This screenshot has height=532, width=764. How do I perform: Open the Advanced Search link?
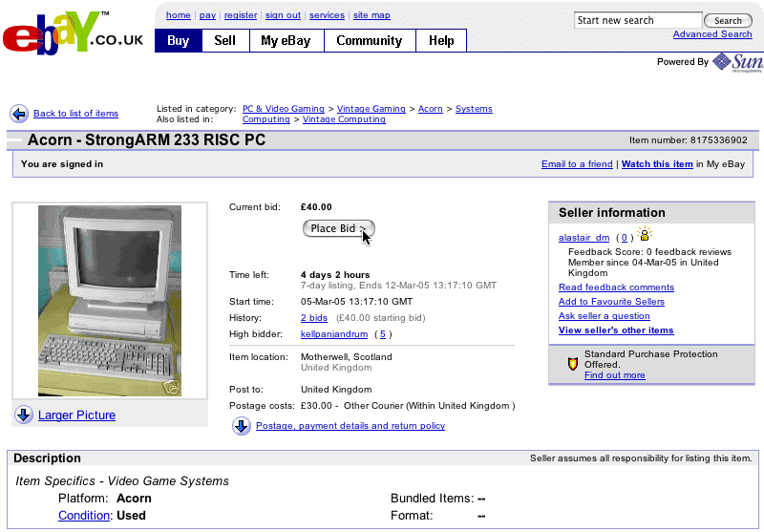(x=712, y=34)
